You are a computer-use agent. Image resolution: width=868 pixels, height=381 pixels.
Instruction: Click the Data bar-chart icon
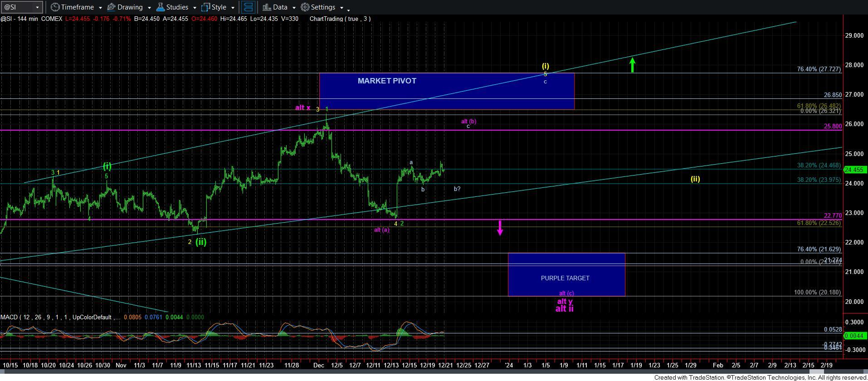coord(267,7)
